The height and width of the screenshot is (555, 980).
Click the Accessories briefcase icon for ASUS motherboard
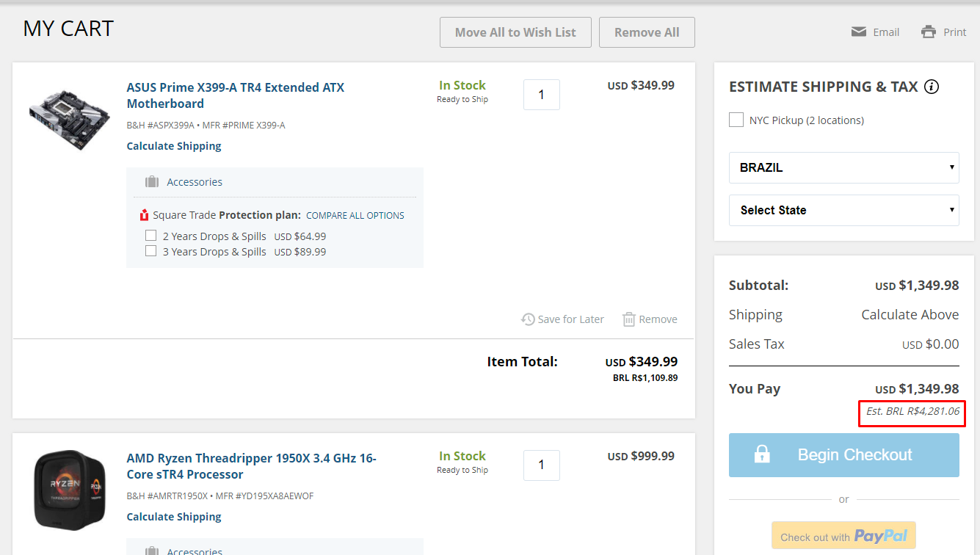(x=152, y=182)
